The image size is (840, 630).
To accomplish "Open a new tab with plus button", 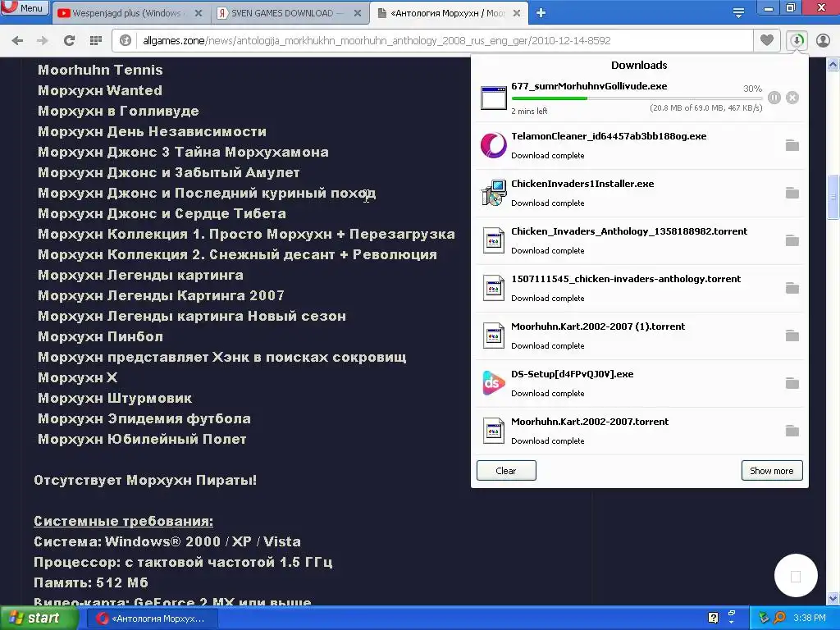I will point(541,13).
